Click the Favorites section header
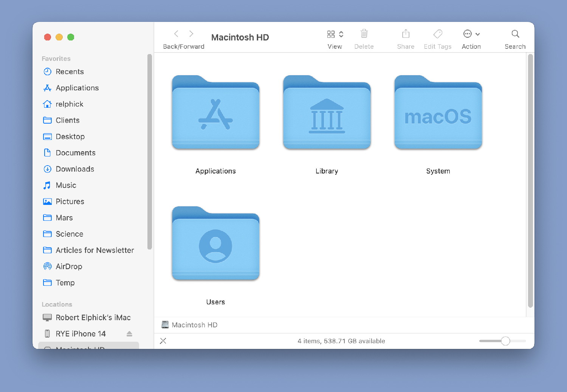This screenshot has width=567, height=392. 56,59
